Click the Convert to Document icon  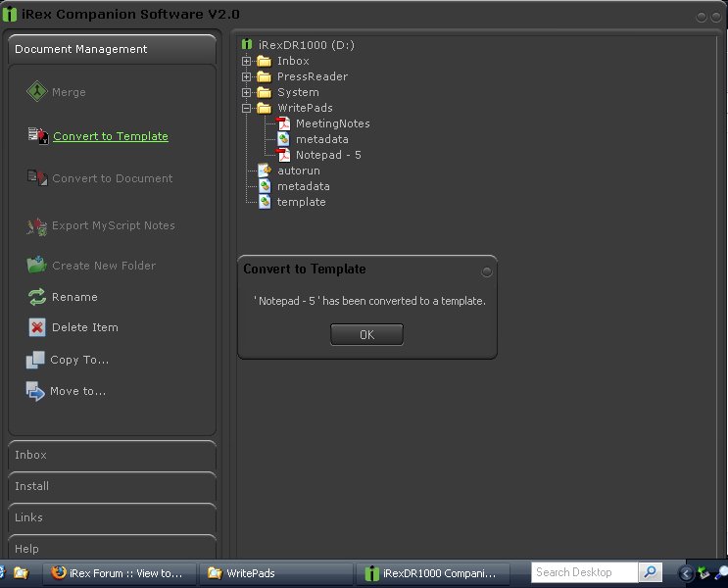[37, 178]
